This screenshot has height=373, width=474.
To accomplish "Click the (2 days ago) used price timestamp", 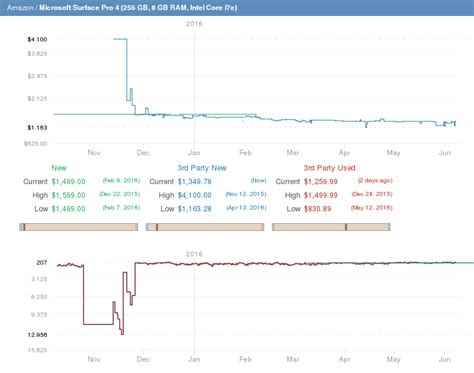I will pos(375,181).
